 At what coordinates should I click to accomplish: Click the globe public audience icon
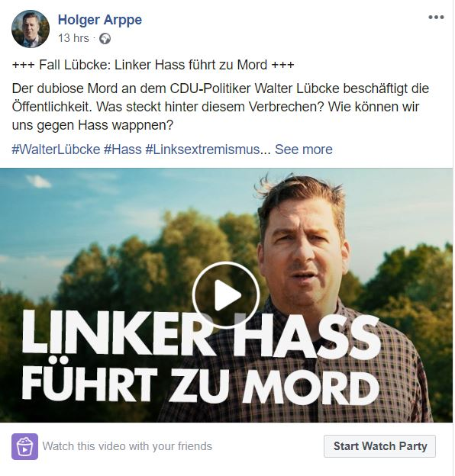pyautogui.click(x=105, y=39)
